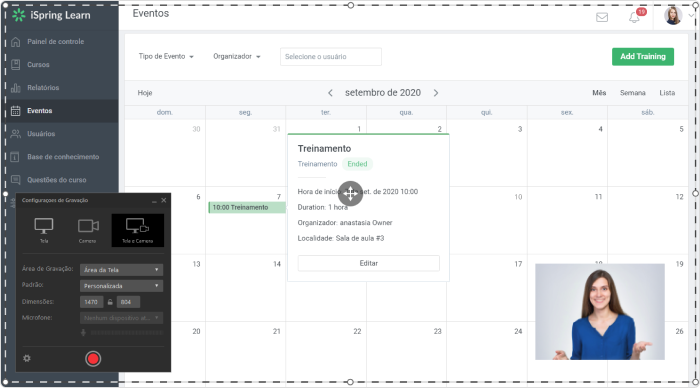Viewport: 700px width, 388px height.
Task: Click the Add Training button
Action: [x=643, y=57]
